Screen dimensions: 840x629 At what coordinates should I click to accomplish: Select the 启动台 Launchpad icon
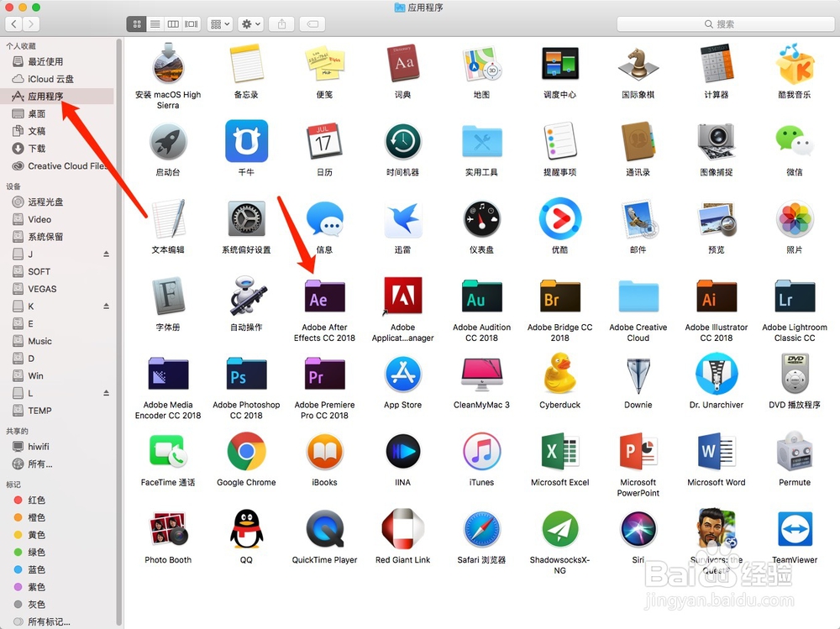pos(168,141)
